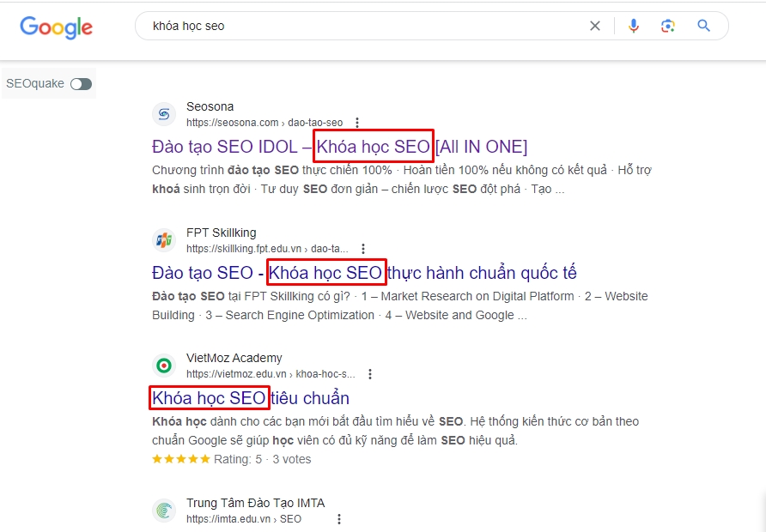Click the Google logo
The image size is (766, 532).
pos(56,27)
